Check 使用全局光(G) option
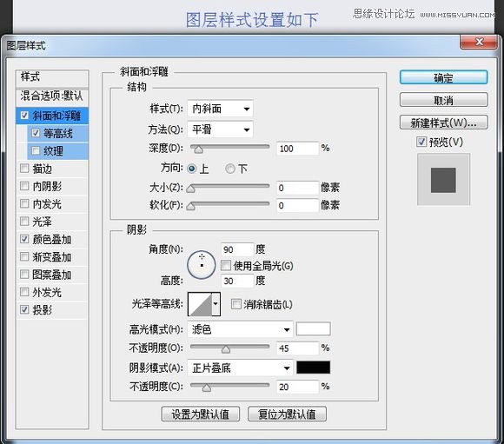This screenshot has width=504, height=444. [x=226, y=265]
